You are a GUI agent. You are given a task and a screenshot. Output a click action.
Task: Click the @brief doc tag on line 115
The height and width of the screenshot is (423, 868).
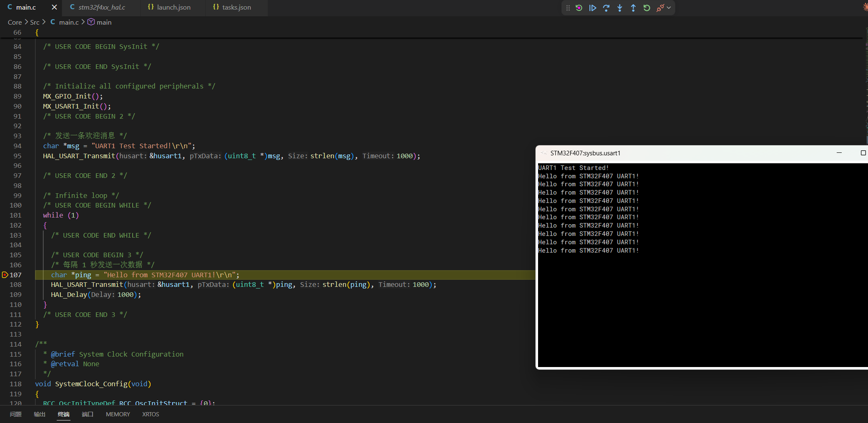(x=63, y=354)
